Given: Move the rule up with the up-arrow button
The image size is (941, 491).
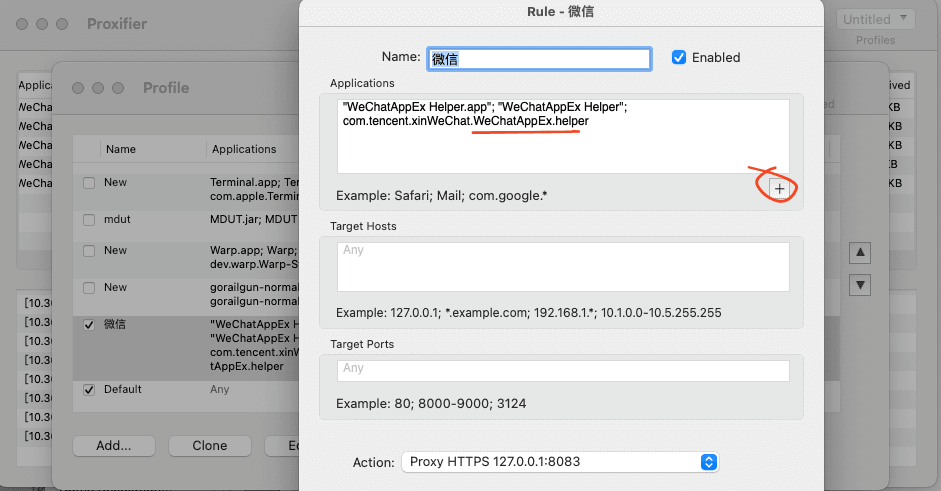Looking at the screenshot, I should coord(860,253).
